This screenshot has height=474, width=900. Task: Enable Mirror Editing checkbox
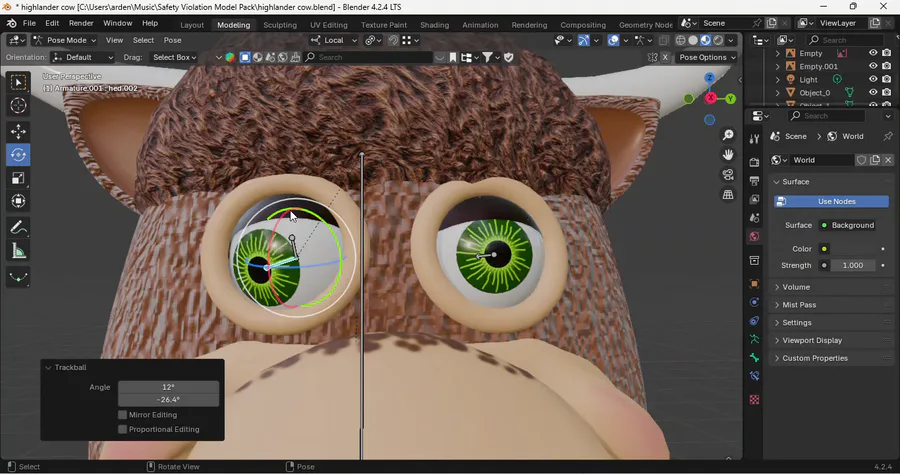tap(122, 415)
